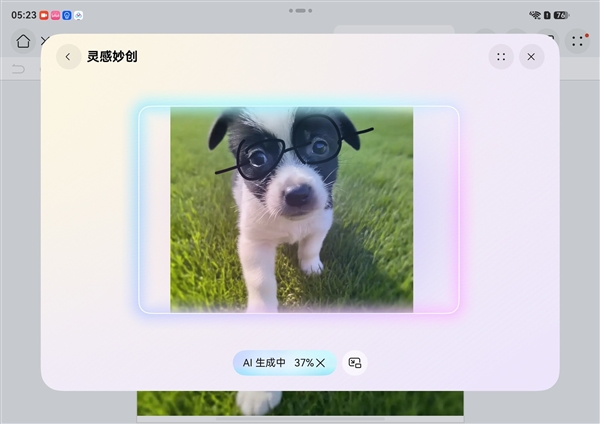Tap the red notification icon in status bar
Screen dimensions: 600x424
point(44,15)
